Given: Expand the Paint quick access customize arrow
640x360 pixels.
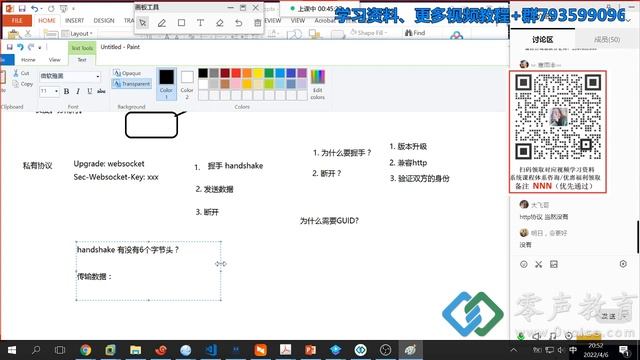Looking at the screenshot, I should click(x=40, y=48).
